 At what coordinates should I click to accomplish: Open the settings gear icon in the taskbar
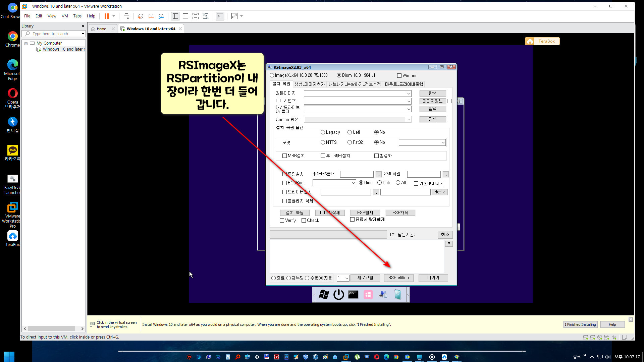257,357
